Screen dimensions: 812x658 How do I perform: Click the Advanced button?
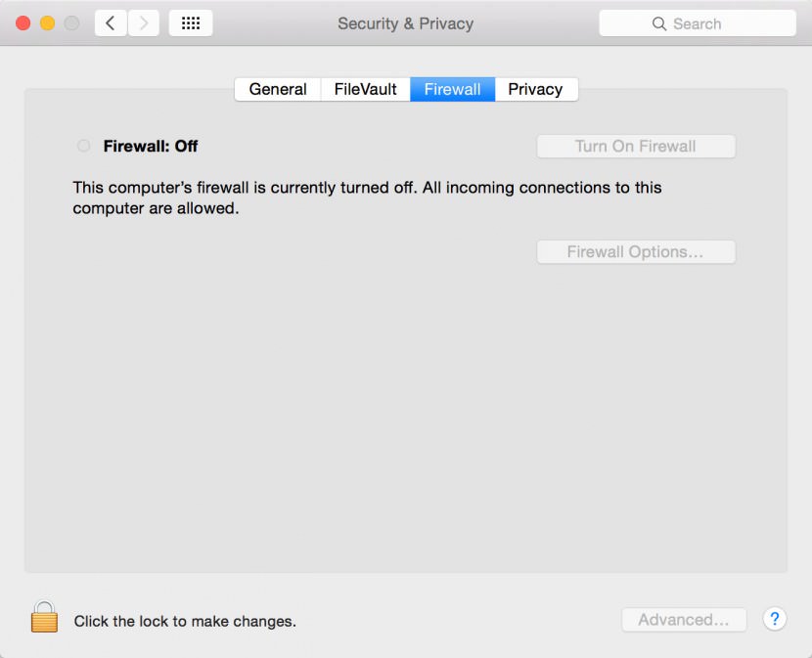[x=684, y=619]
